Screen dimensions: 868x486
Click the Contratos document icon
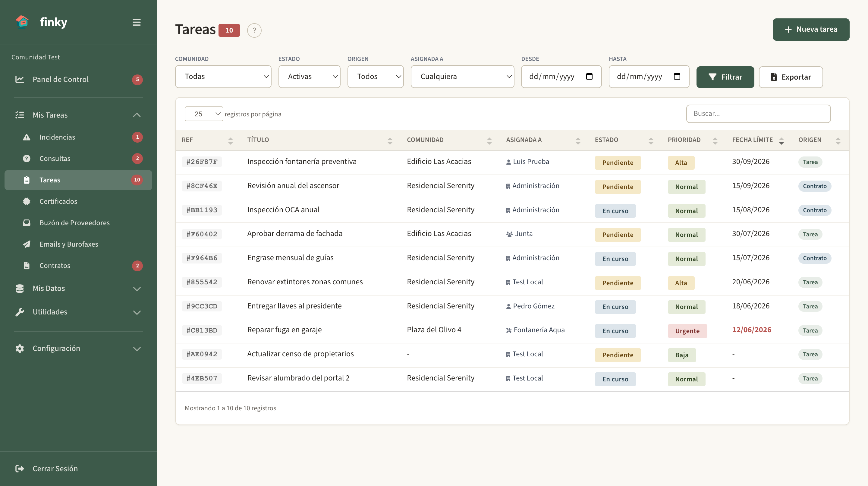point(27,266)
